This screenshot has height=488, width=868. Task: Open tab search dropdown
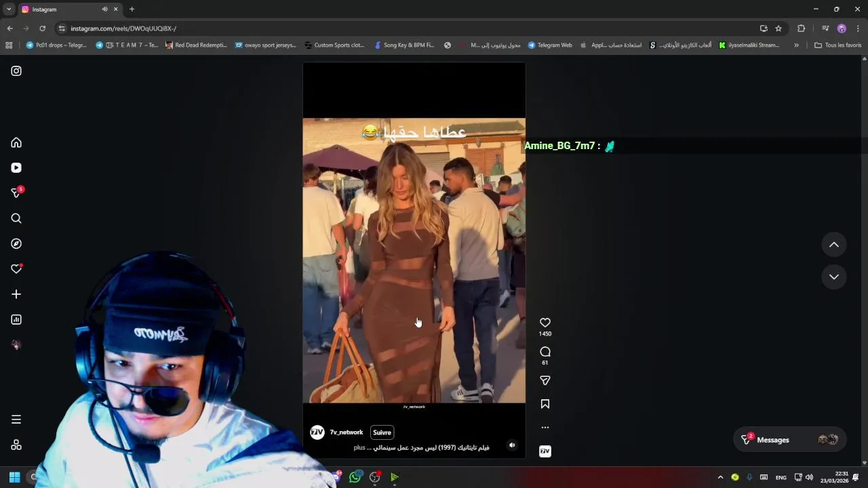pos(9,9)
